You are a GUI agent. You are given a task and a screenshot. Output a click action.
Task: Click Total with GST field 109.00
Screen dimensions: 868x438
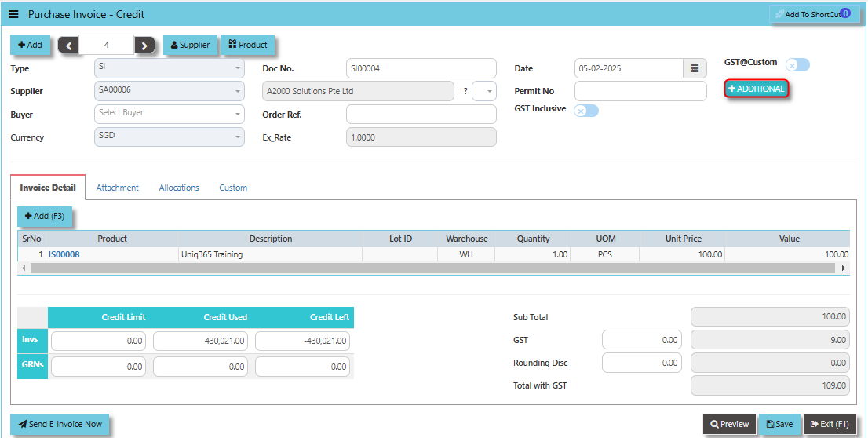(770, 385)
